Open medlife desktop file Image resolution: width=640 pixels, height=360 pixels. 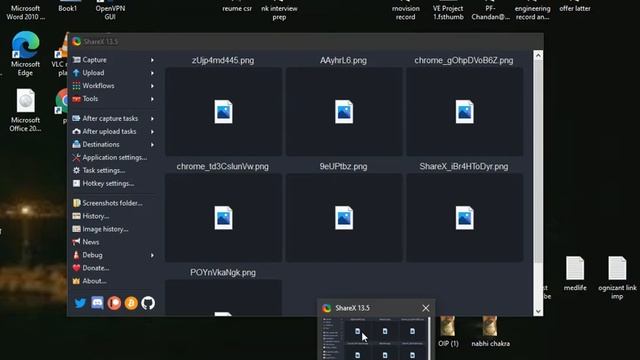[x=575, y=274]
